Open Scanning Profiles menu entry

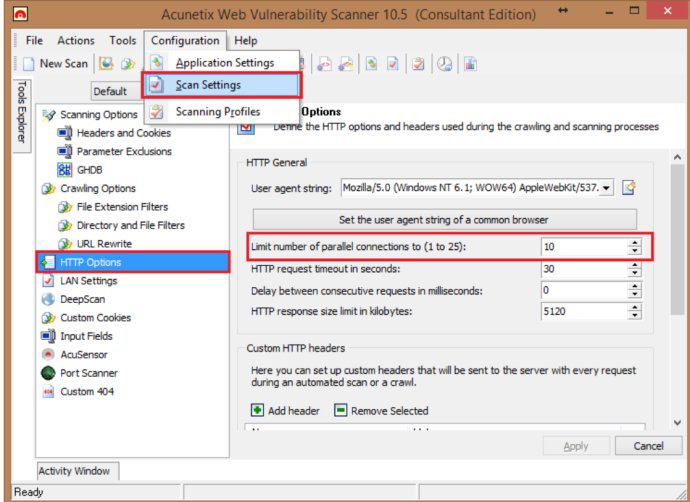coord(217,111)
